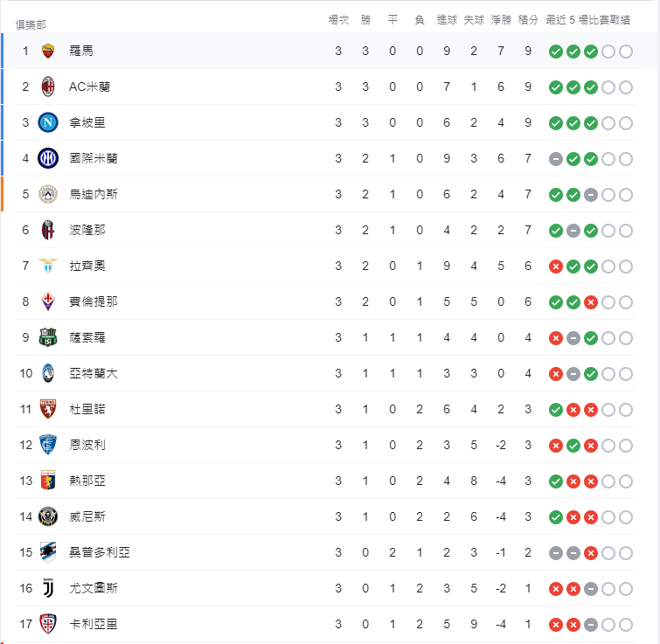Click Lazio's red loss result indicator
The width and height of the screenshot is (660, 644).
(x=556, y=267)
